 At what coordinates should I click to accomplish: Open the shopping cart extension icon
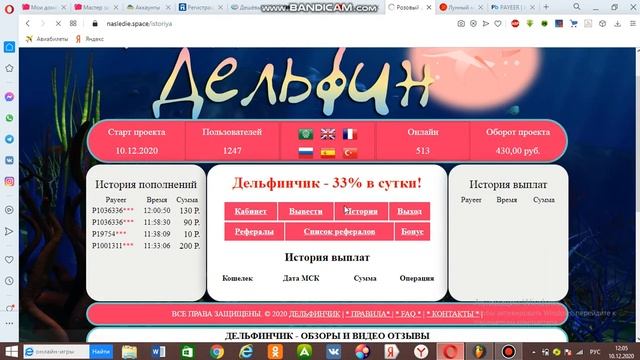pyautogui.click(x=573, y=24)
